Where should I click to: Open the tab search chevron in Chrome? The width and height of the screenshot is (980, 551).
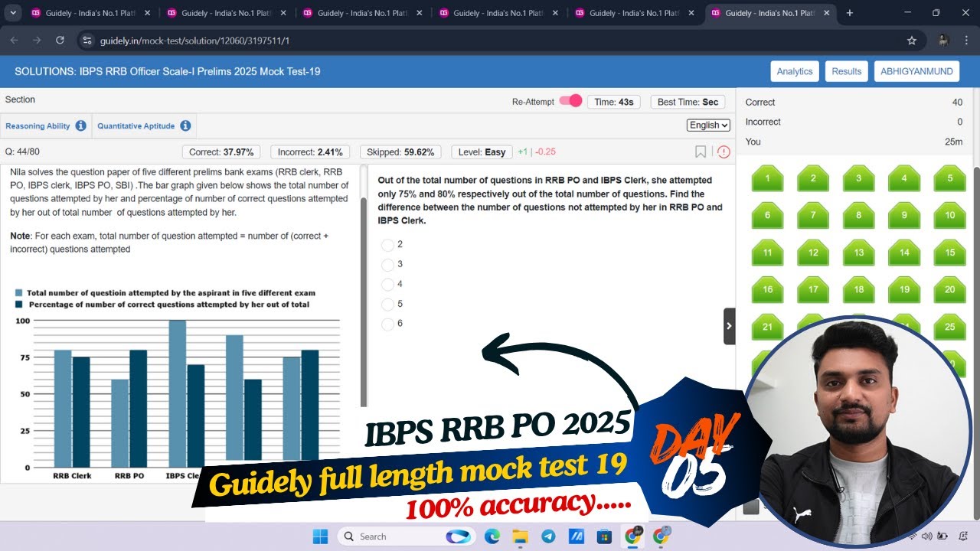(13, 13)
